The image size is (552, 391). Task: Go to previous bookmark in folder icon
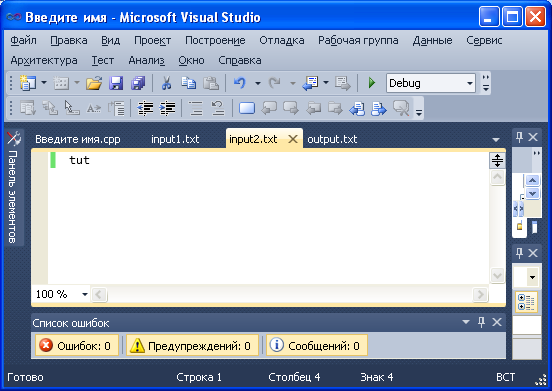click(x=313, y=108)
